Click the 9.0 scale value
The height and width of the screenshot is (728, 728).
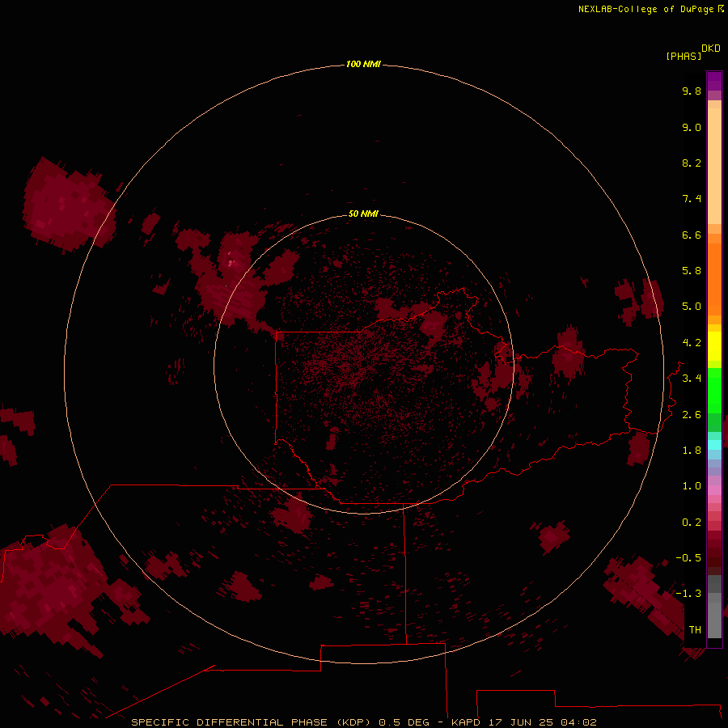click(x=692, y=127)
